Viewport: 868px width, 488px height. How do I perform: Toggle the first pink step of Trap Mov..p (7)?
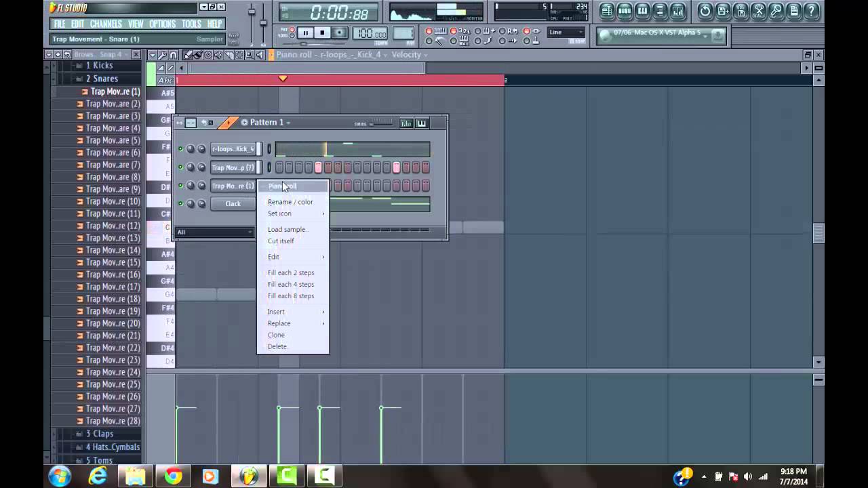coord(318,167)
